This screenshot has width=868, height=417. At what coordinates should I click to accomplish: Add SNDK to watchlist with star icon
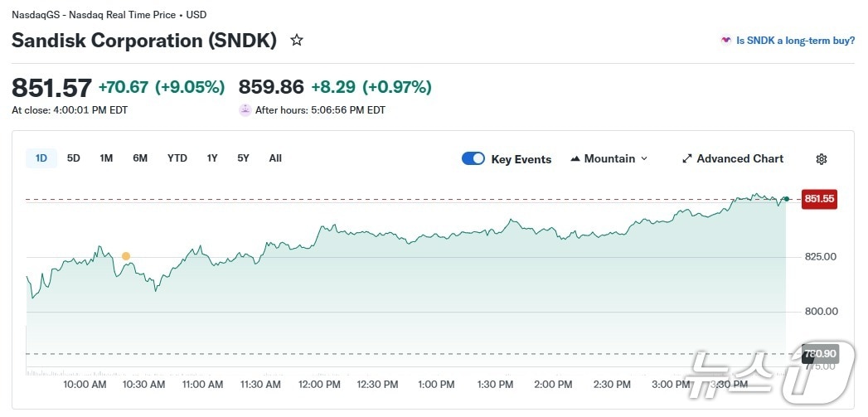click(296, 40)
